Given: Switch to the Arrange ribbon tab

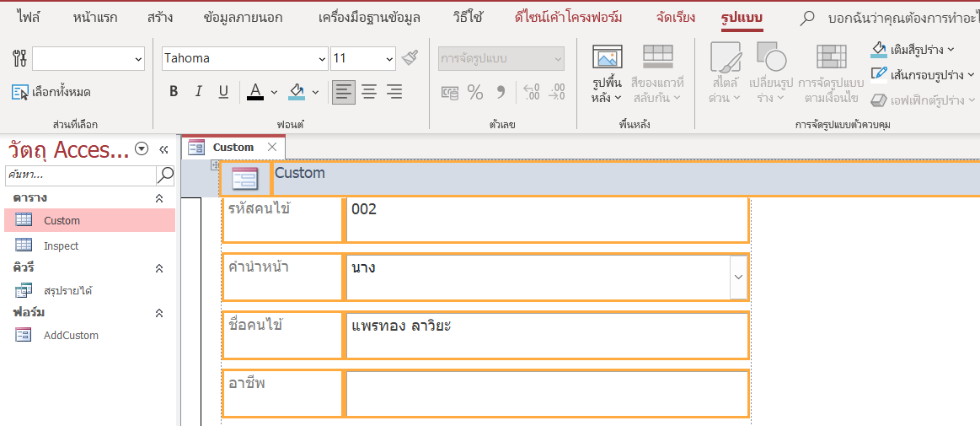Looking at the screenshot, I should click(x=675, y=17).
